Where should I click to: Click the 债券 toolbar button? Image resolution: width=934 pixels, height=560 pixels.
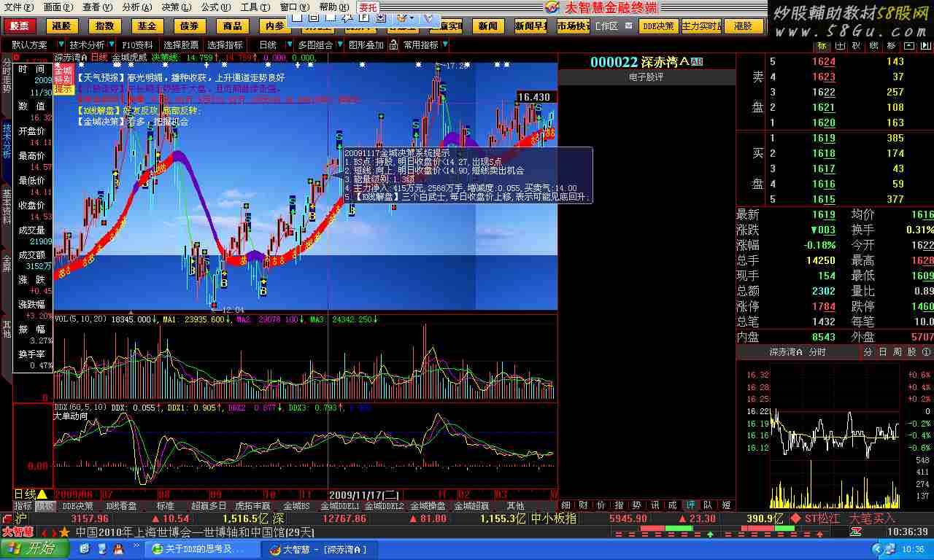[189, 26]
